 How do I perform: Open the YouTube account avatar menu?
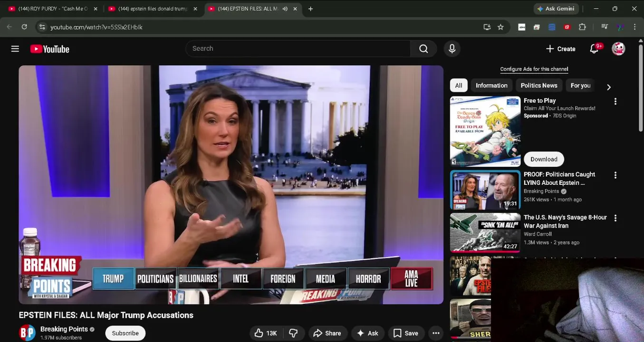click(618, 48)
